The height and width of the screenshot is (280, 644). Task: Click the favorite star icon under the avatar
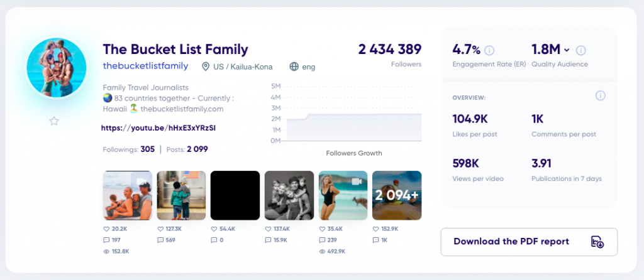point(54,121)
